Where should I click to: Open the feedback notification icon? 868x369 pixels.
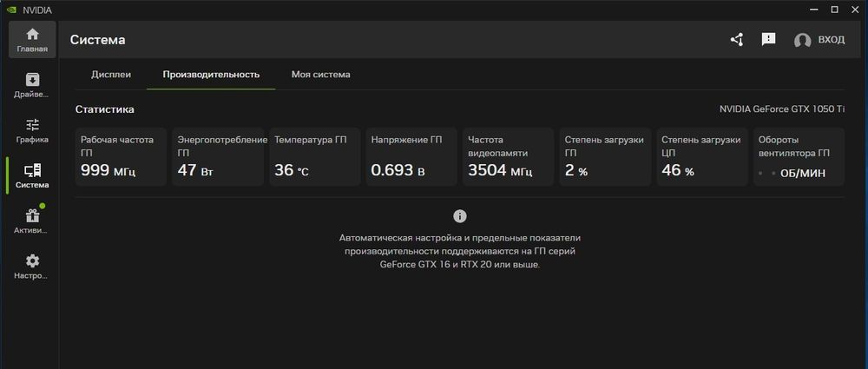768,39
